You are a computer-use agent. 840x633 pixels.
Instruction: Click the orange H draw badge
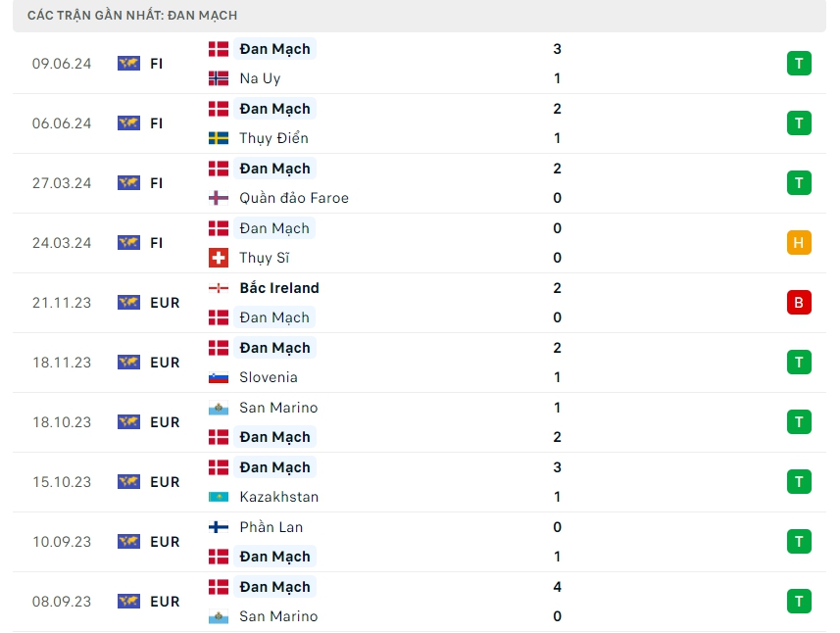799,243
